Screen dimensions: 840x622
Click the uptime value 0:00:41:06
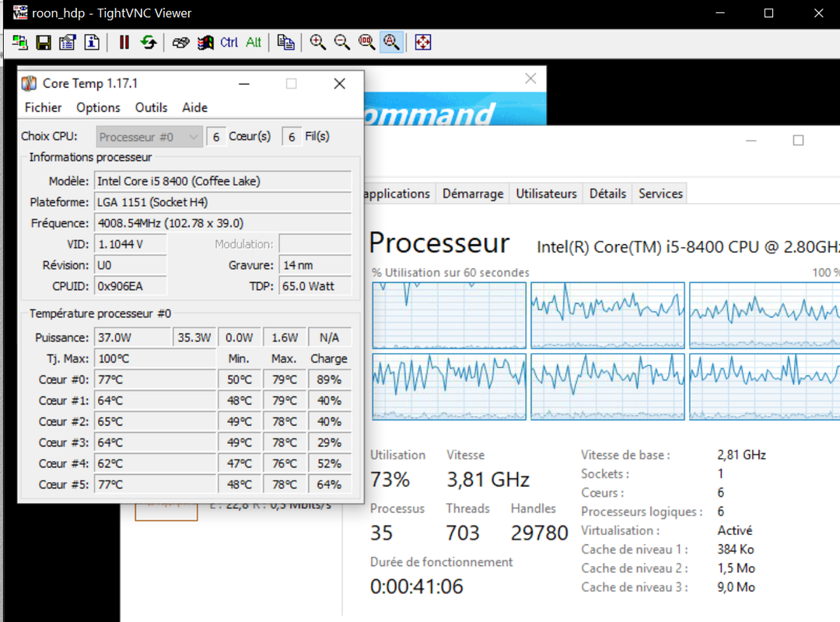coord(417,587)
